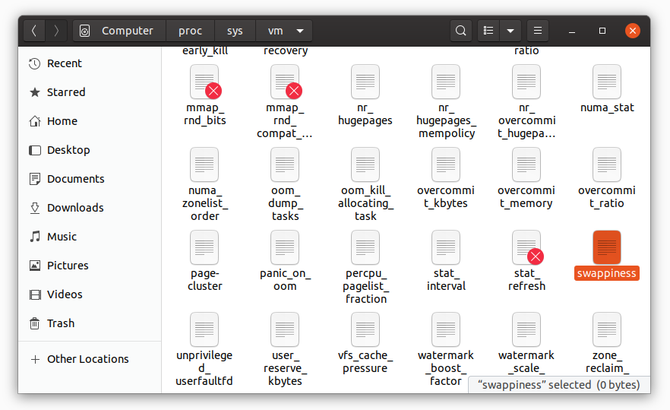Go to Home in the sidebar

coord(90,121)
